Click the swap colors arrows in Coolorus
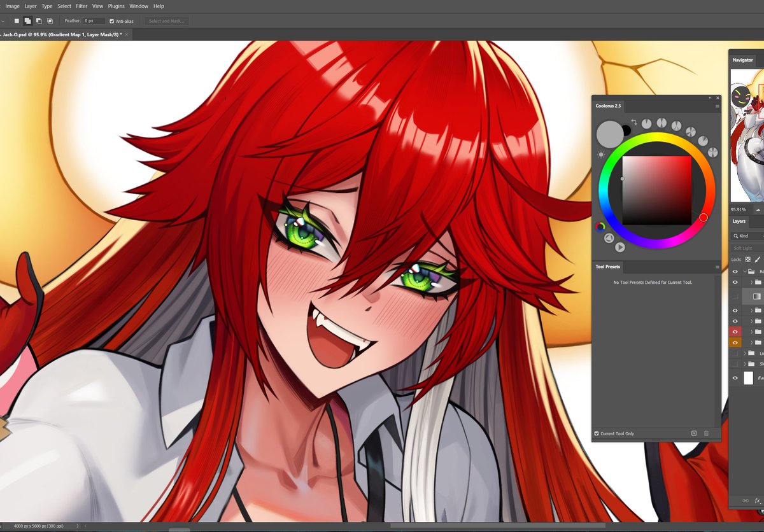The height and width of the screenshot is (532, 764). tap(634, 122)
